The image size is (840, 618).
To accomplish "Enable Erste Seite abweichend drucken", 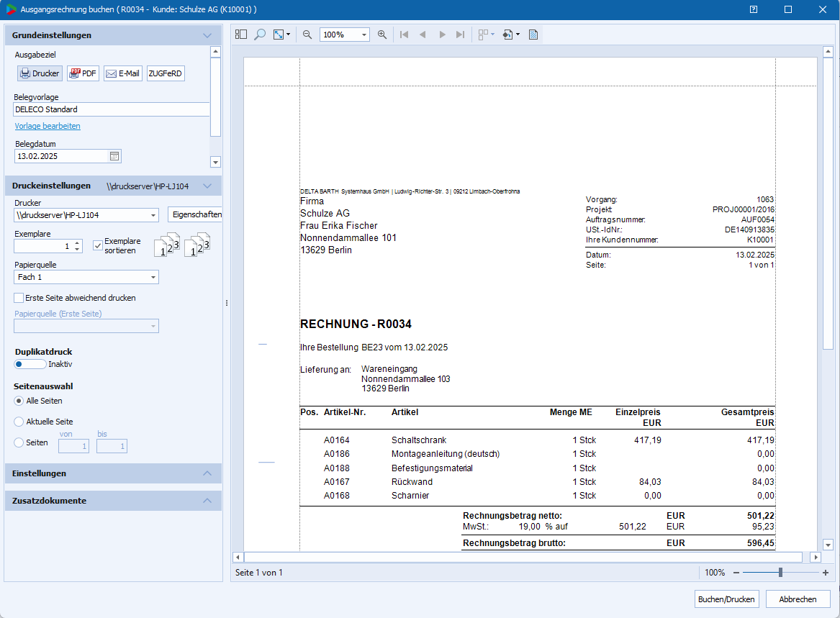I will [x=19, y=298].
